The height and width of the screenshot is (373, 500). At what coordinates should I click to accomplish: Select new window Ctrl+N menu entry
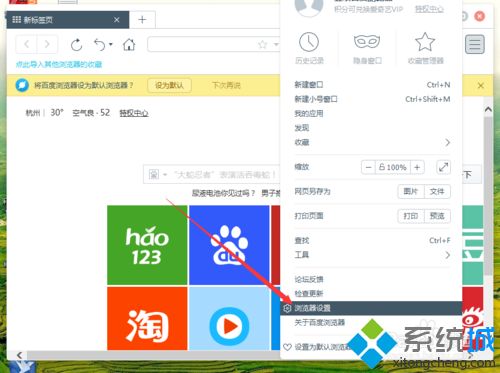(x=372, y=85)
